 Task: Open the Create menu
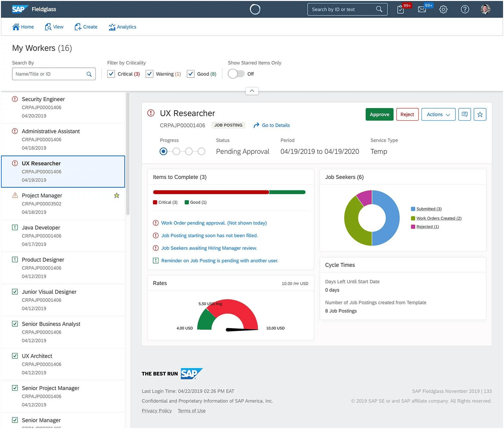pyautogui.click(x=86, y=27)
